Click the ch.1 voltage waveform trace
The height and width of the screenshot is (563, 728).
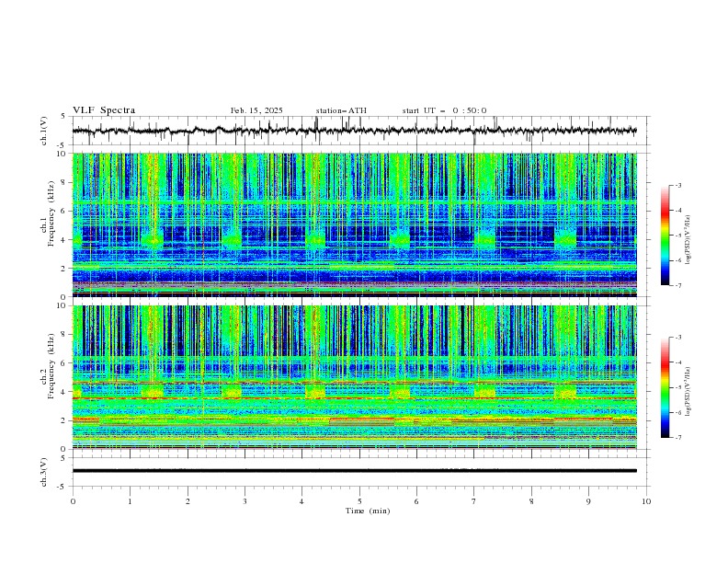(354, 131)
